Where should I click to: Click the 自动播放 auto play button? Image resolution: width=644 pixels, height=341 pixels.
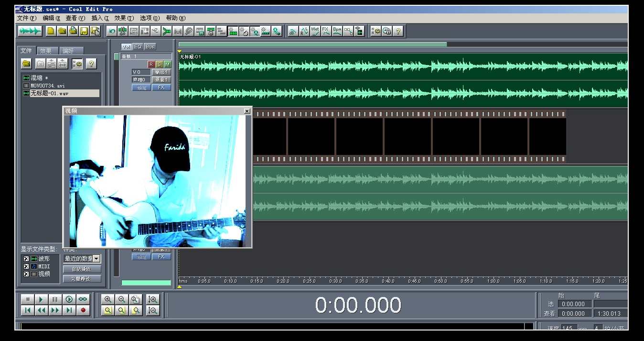coord(82,269)
